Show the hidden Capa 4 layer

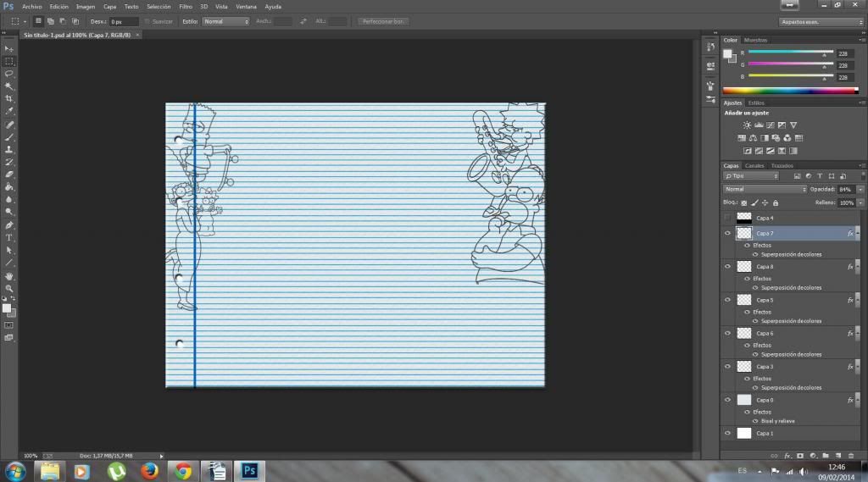tap(727, 218)
